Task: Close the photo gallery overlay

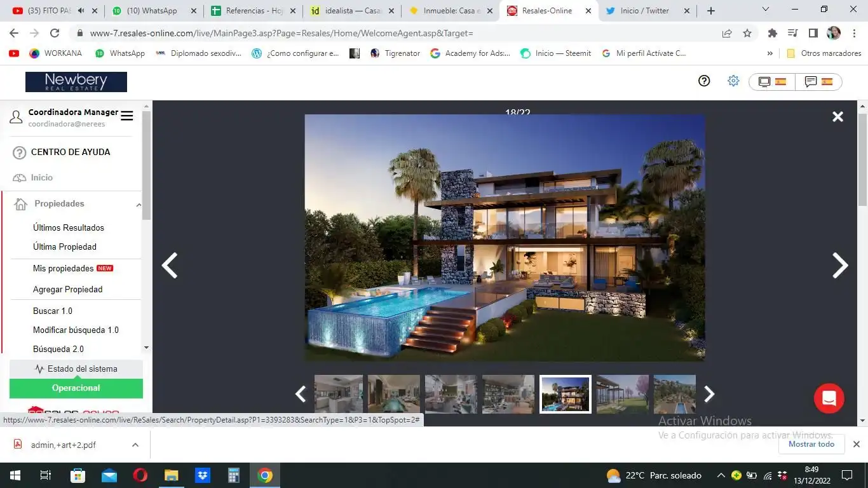Action: (x=837, y=116)
